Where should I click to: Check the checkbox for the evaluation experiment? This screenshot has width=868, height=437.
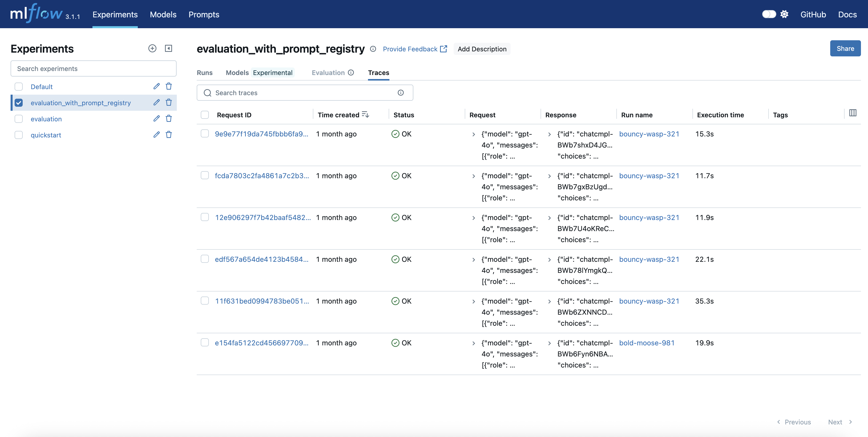click(19, 119)
